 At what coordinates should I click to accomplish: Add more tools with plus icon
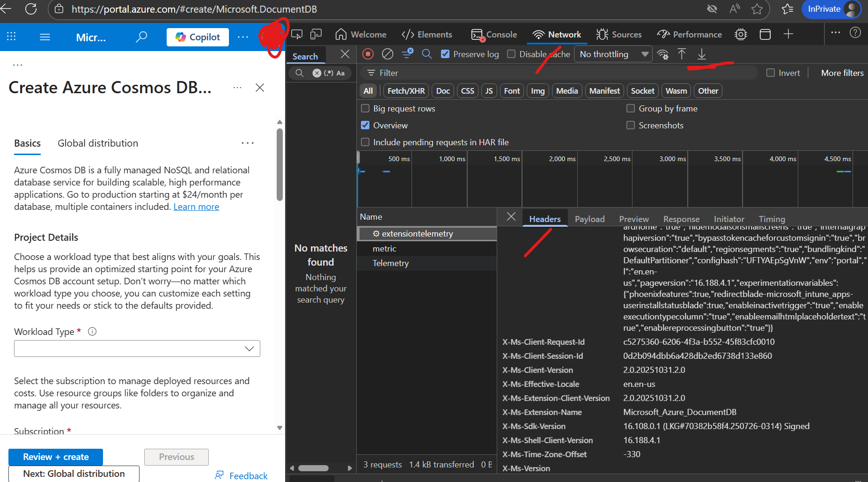click(x=788, y=34)
